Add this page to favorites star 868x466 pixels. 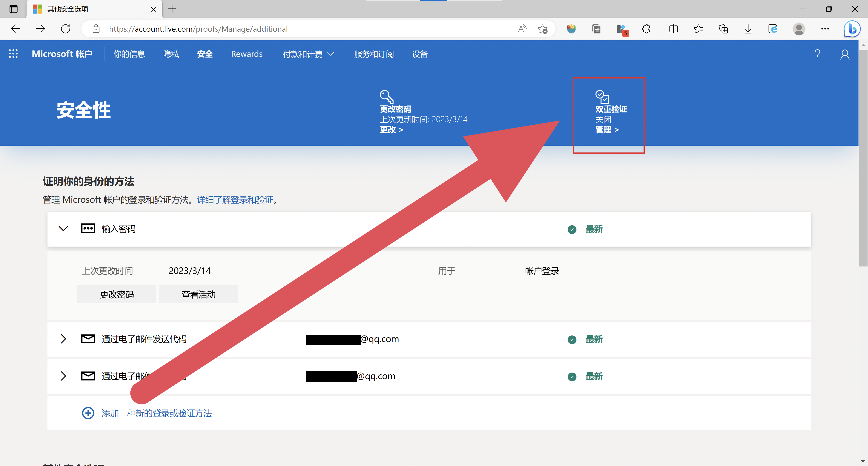click(542, 29)
